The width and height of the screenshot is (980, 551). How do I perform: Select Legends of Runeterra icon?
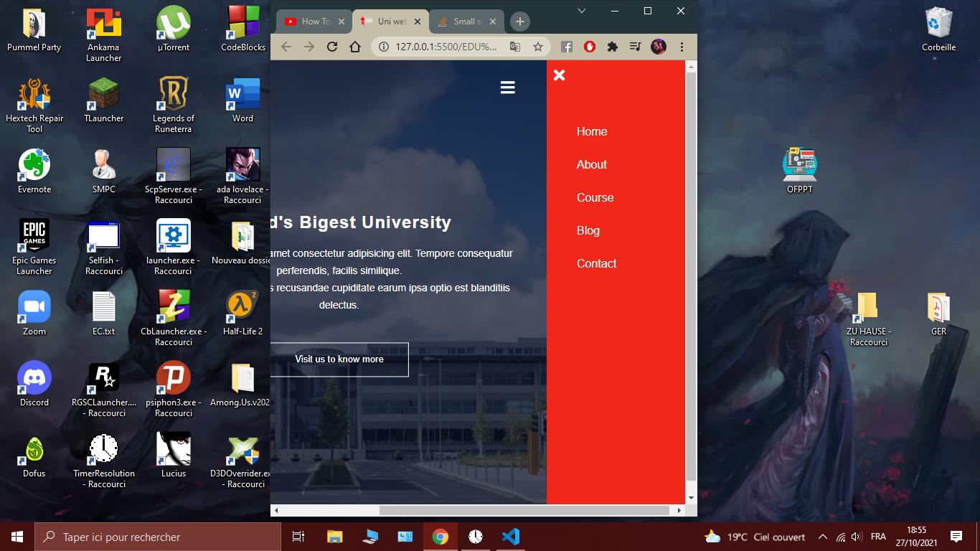[x=173, y=106]
